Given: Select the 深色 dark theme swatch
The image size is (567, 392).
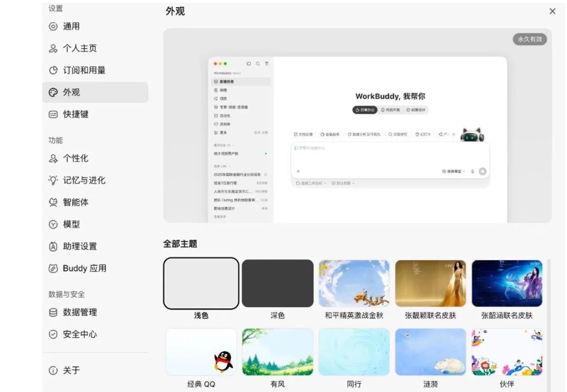Looking at the screenshot, I should (278, 284).
